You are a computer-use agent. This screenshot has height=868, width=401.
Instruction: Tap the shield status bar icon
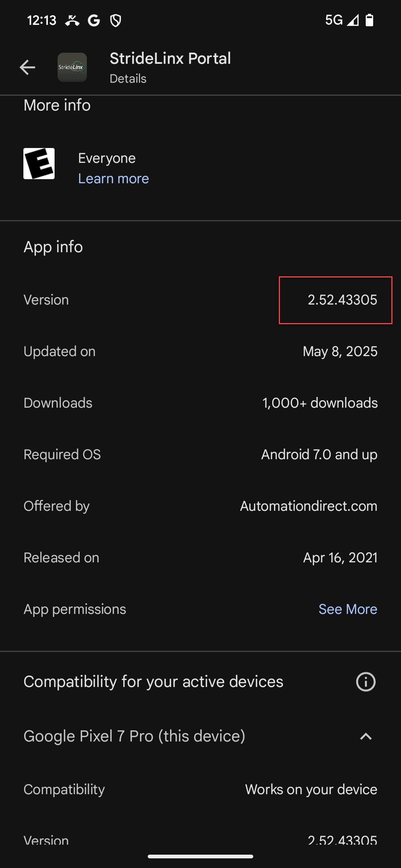[x=116, y=20]
